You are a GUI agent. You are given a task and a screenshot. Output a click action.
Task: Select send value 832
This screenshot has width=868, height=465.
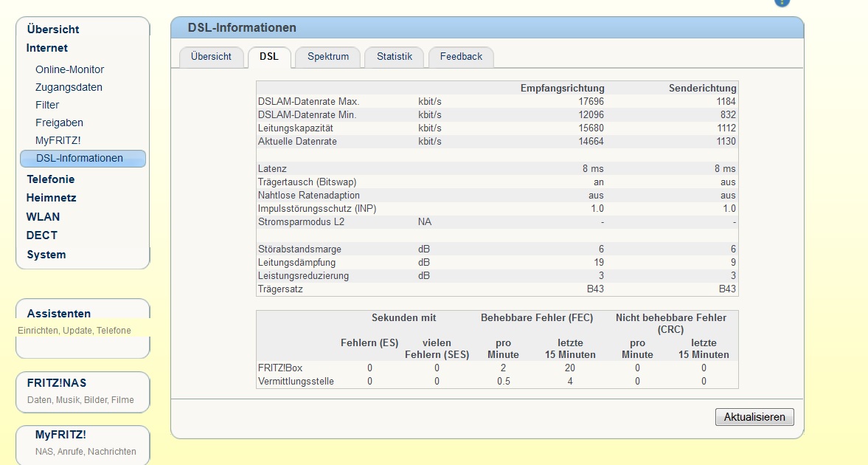tap(728, 114)
